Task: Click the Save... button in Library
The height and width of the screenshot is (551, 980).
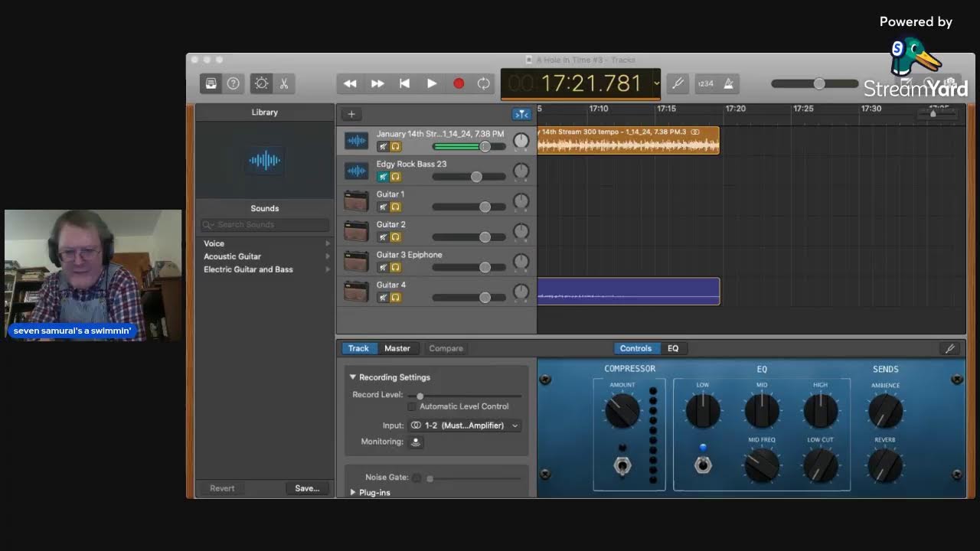Action: [307, 488]
